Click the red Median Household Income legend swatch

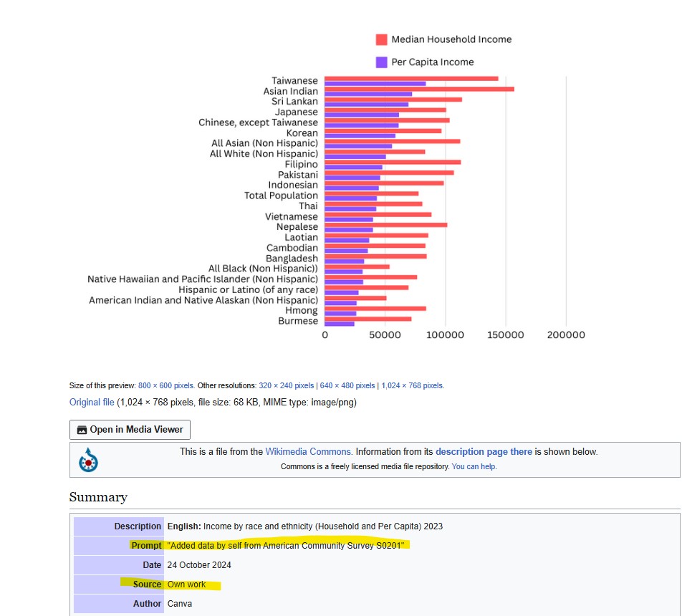(381, 39)
